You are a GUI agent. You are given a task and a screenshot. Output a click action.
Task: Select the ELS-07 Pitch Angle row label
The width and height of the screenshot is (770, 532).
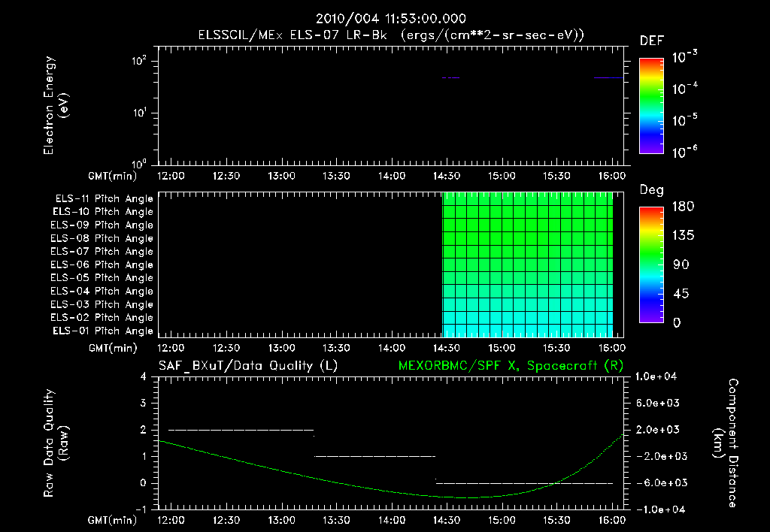tap(102, 251)
